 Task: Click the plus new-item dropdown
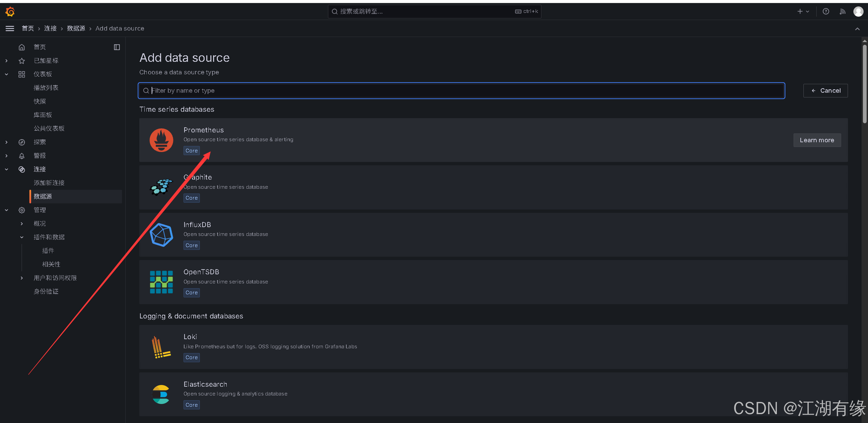pos(803,12)
